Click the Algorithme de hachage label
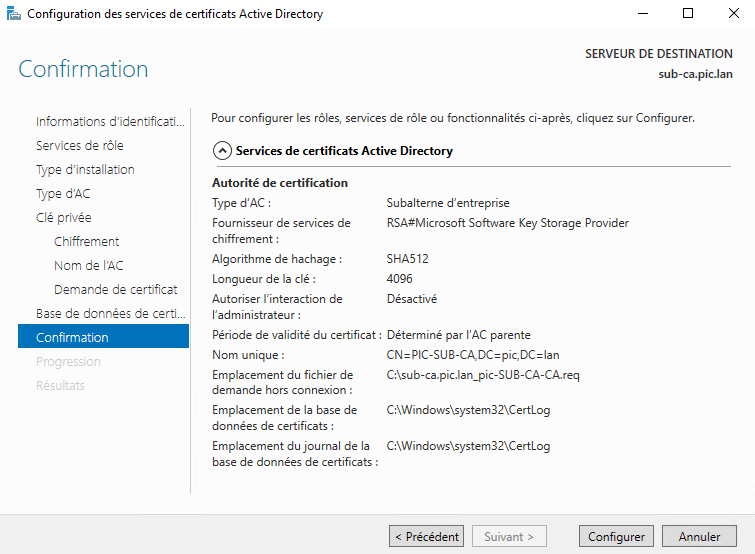Image resolution: width=755 pixels, height=554 pixels. [x=277, y=259]
